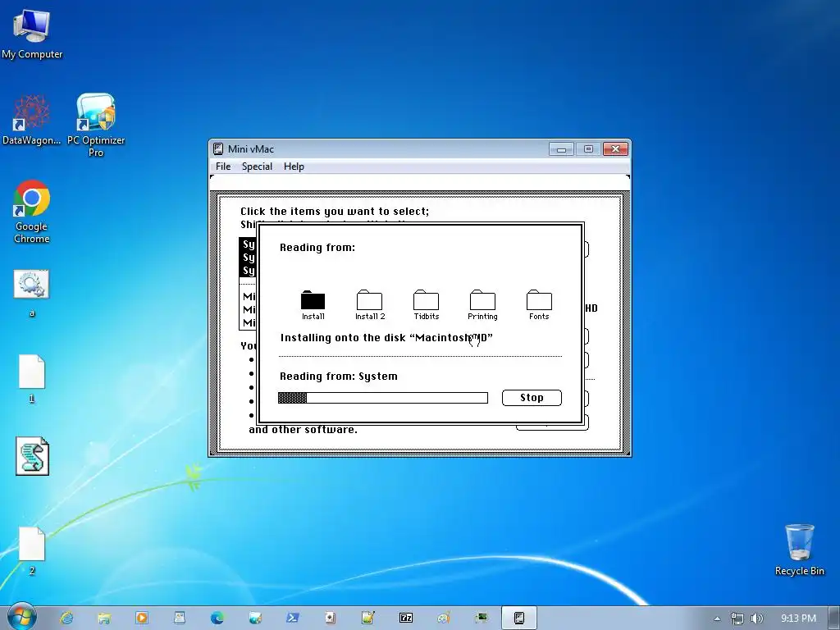Select the blank desktop file named 2
This screenshot has height=630, width=840.
(x=32, y=550)
